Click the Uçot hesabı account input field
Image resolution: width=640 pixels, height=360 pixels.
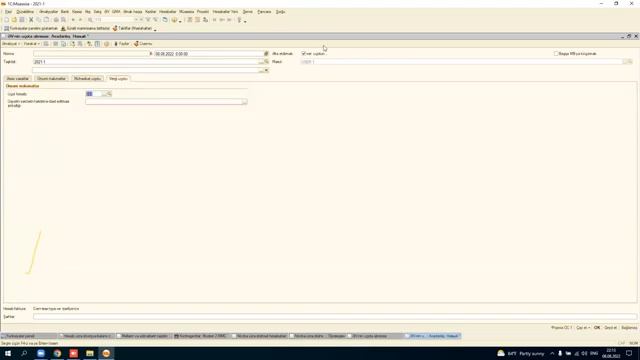pos(93,94)
